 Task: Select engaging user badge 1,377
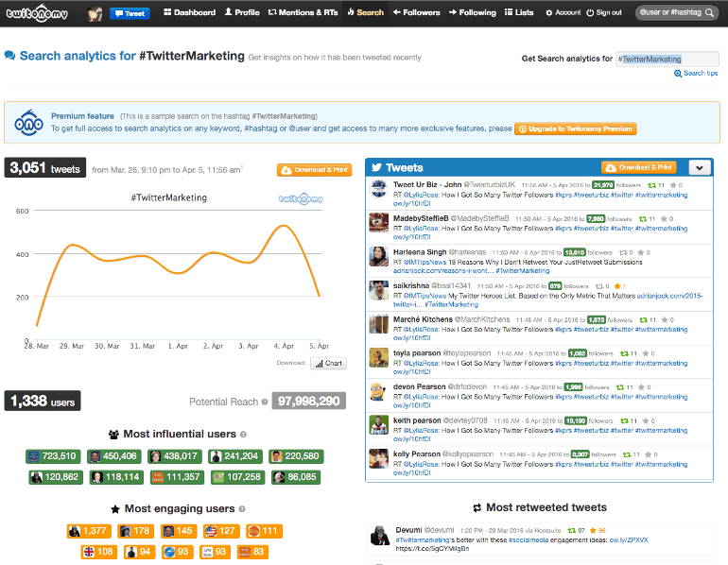tap(90, 531)
